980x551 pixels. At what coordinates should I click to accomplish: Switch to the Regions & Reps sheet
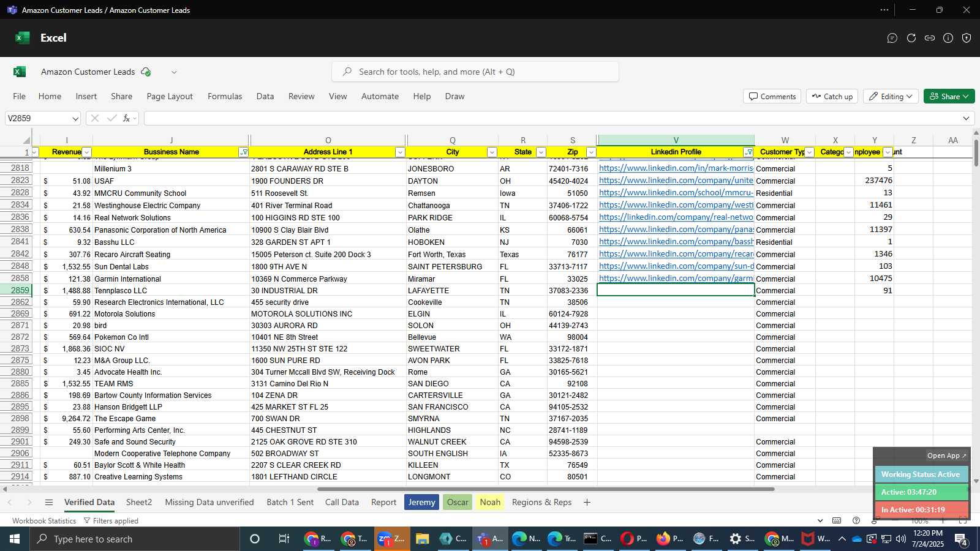(x=541, y=502)
